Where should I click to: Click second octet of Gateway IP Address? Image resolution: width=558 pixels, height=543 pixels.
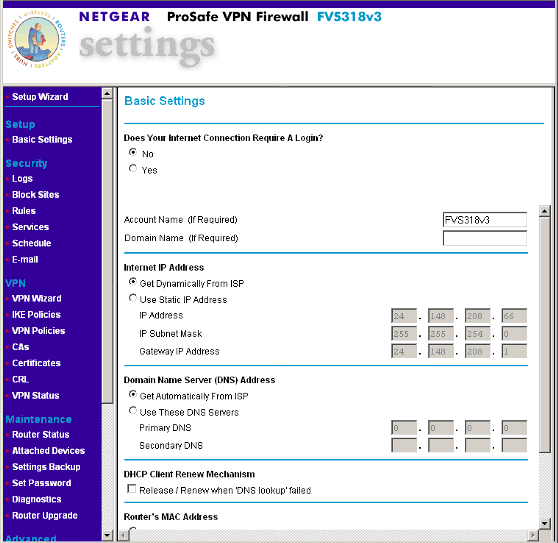441,352
